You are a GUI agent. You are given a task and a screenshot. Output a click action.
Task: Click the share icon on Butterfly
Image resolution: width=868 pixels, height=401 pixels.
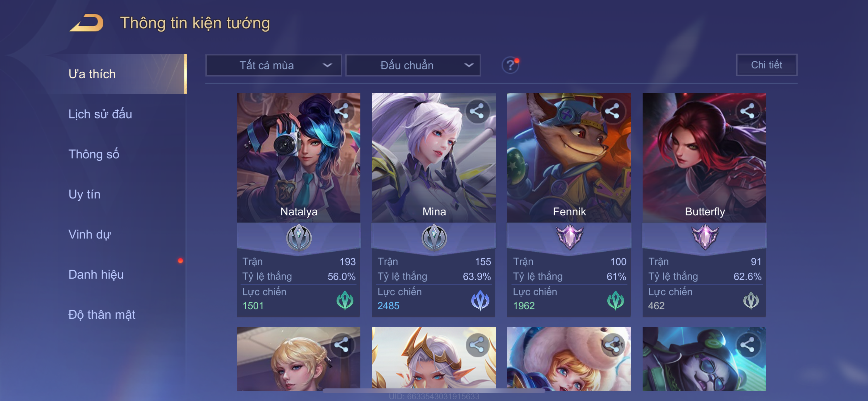click(748, 111)
